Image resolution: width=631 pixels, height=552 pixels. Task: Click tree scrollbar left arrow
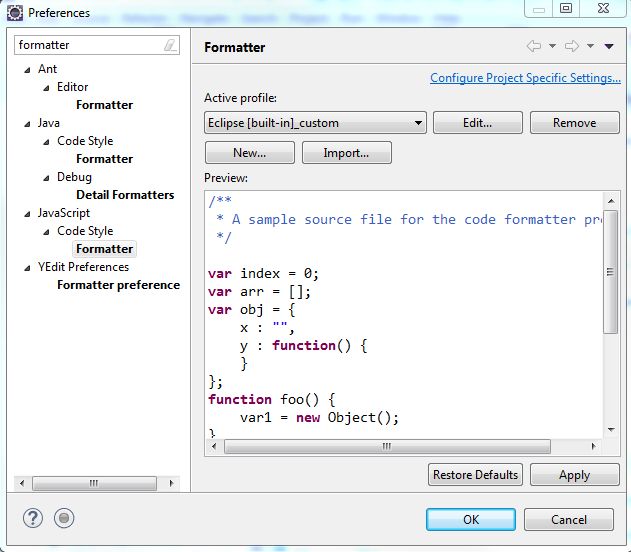click(x=22, y=483)
